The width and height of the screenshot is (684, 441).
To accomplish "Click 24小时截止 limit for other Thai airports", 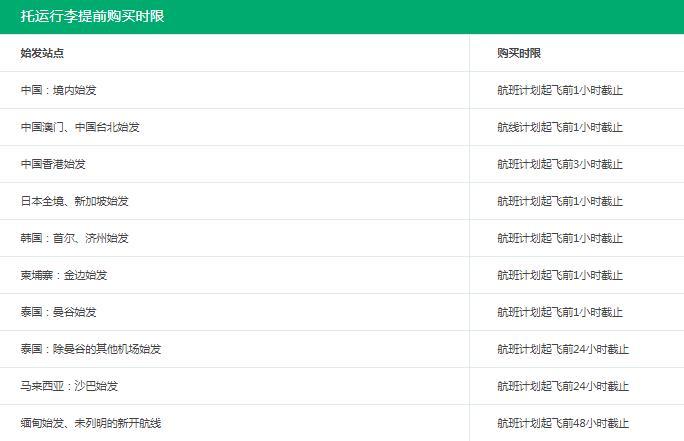I will 563,349.
